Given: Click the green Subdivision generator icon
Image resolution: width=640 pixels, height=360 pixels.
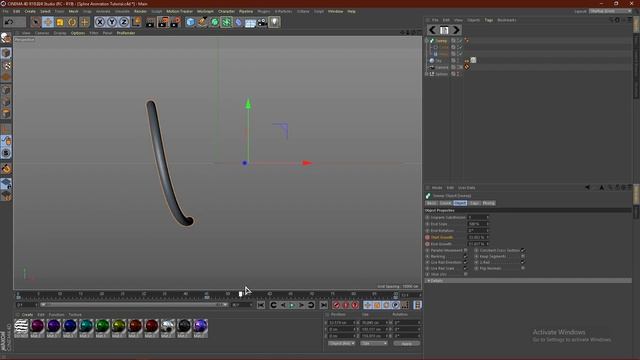Looking at the screenshot, I should click(214, 22).
